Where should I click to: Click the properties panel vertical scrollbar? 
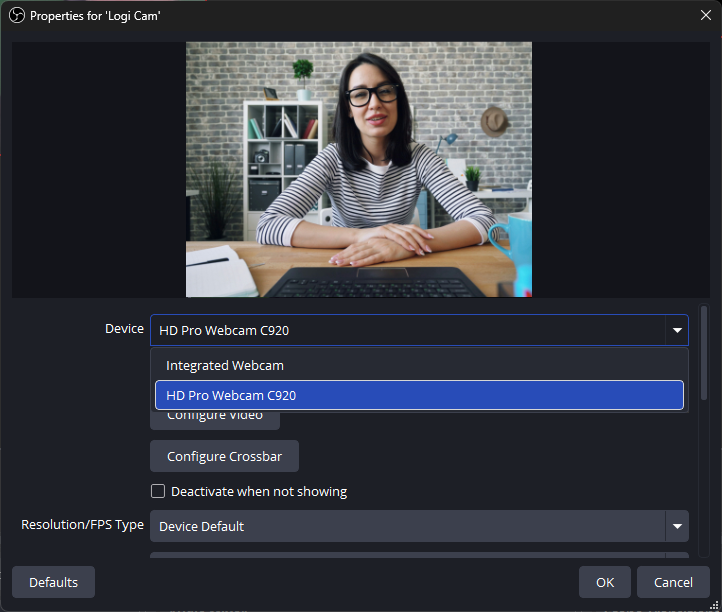[704, 355]
